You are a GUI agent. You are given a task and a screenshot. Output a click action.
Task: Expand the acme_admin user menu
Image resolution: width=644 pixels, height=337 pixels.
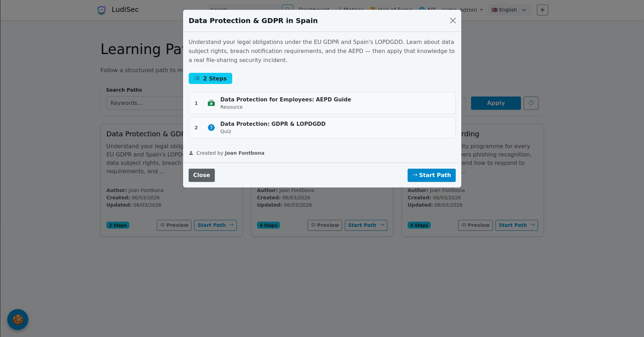pyautogui.click(x=462, y=10)
